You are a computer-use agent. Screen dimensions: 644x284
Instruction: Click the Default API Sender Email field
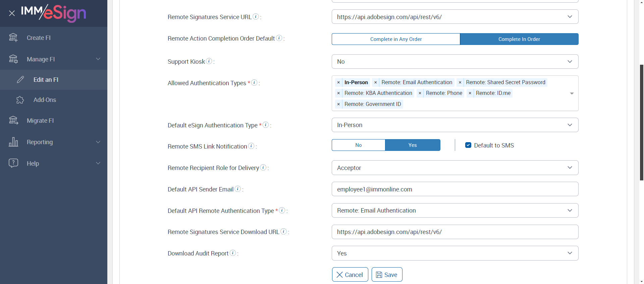click(455, 189)
